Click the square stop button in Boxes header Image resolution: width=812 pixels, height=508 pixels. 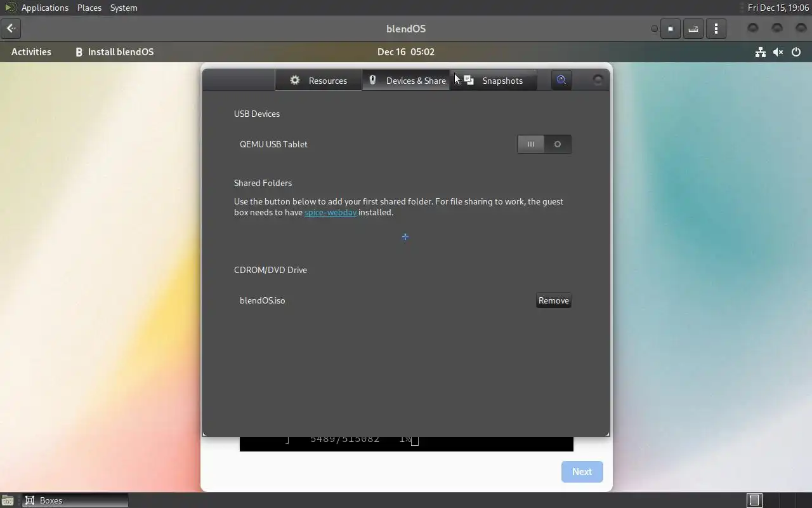pos(671,29)
